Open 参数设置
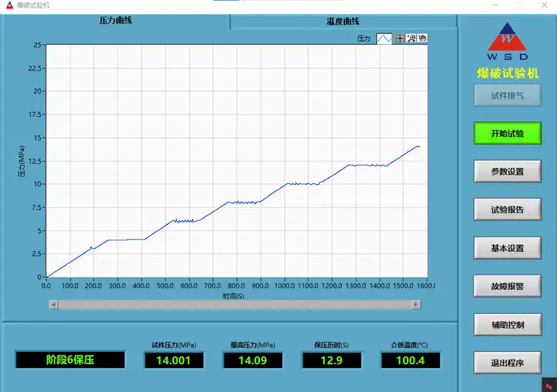 pyautogui.click(x=507, y=172)
